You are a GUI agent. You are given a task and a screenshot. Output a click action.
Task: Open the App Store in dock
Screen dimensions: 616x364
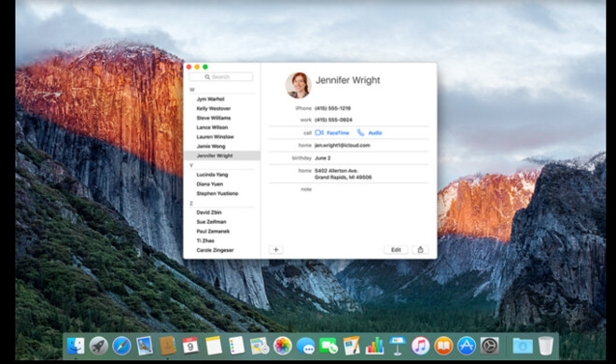coord(467,346)
